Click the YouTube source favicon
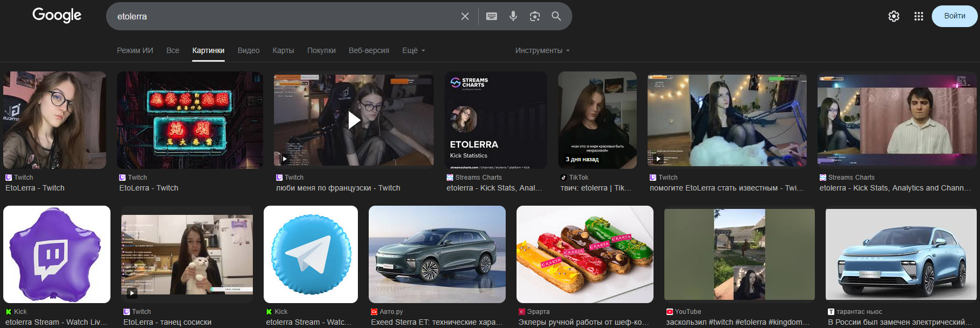Viewport: 980px width, 328px height. click(670, 312)
